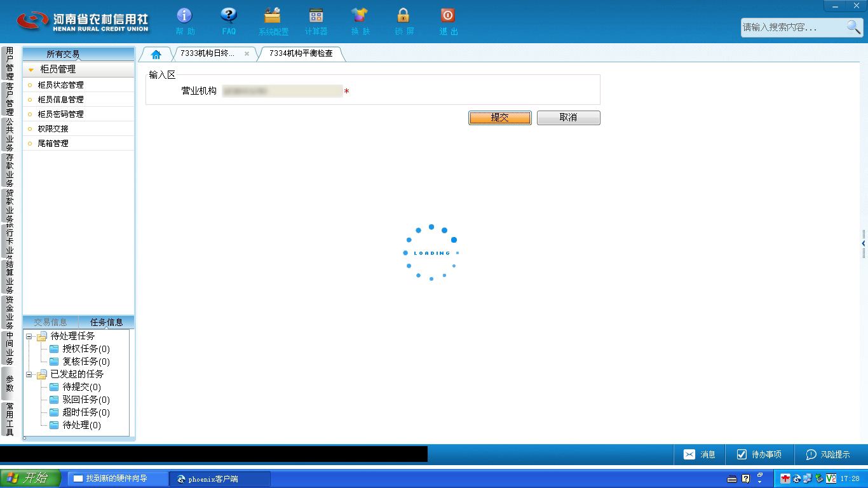The height and width of the screenshot is (488, 868).
Task: Click the 提交 submit button
Action: click(500, 118)
